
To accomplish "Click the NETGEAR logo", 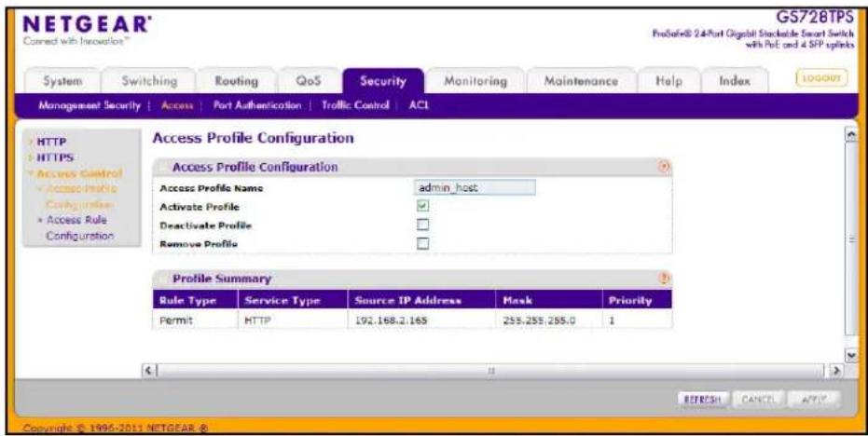I will (x=85, y=24).
